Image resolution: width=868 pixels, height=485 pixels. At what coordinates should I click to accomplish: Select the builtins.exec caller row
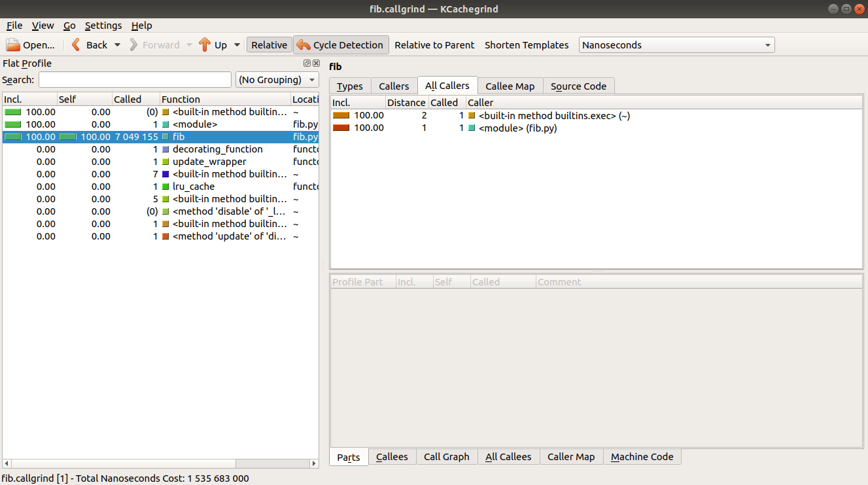(x=597, y=116)
